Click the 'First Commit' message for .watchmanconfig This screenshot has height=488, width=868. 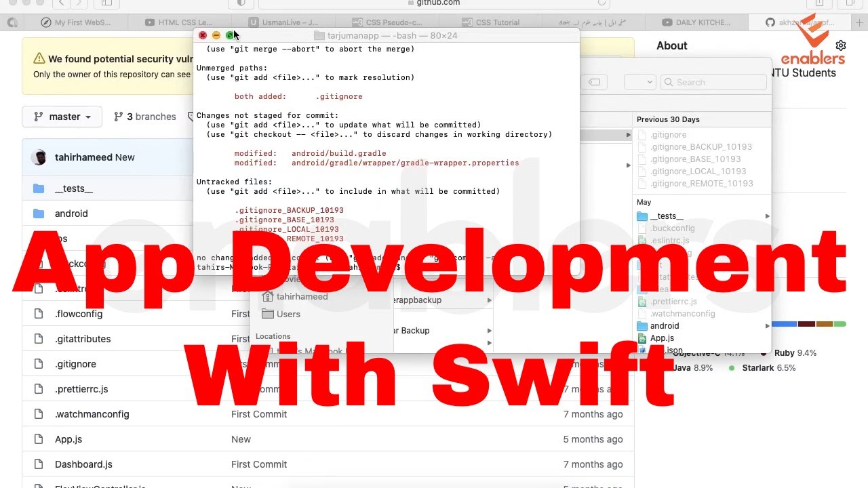click(x=259, y=414)
